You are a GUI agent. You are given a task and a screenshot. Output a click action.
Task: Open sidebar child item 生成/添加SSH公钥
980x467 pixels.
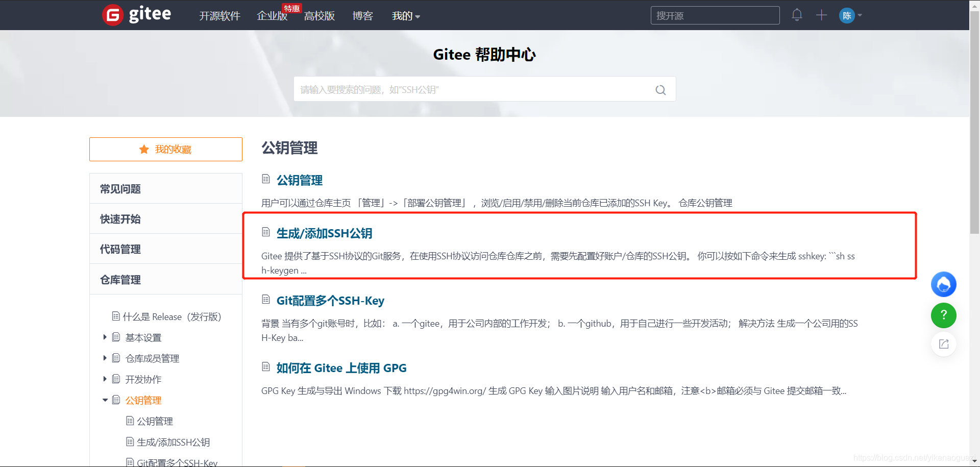click(173, 442)
